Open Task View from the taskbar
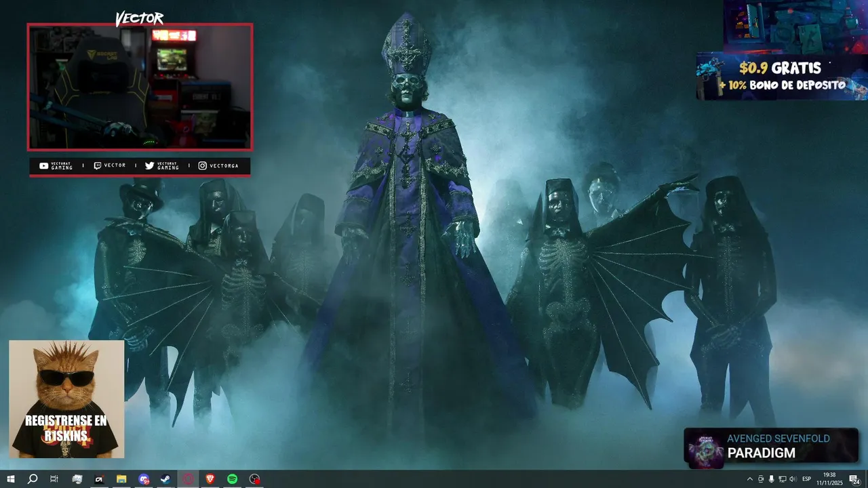This screenshot has height=488, width=868. coord(54,479)
